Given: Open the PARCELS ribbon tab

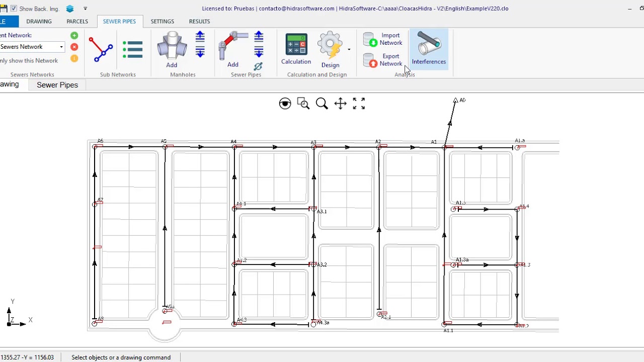Looking at the screenshot, I should [x=77, y=21].
